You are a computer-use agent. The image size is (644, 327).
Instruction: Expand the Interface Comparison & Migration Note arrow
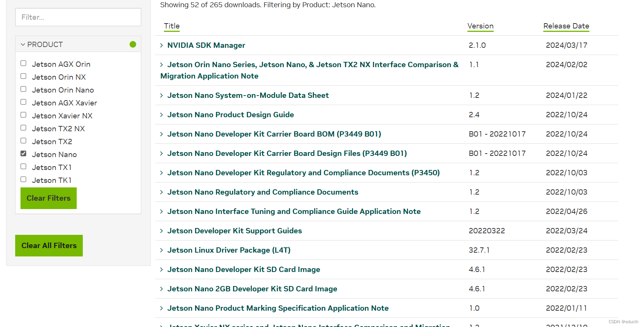pos(161,65)
